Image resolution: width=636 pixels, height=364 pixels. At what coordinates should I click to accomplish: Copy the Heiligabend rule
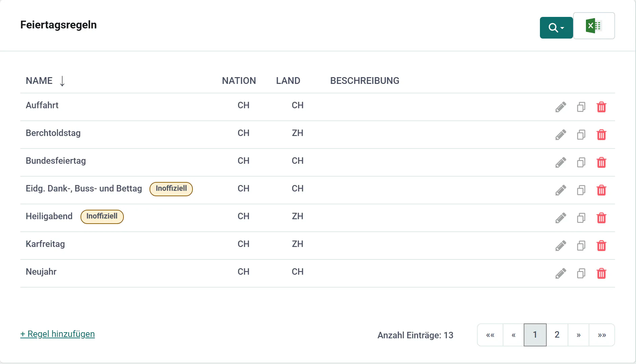coord(581,218)
